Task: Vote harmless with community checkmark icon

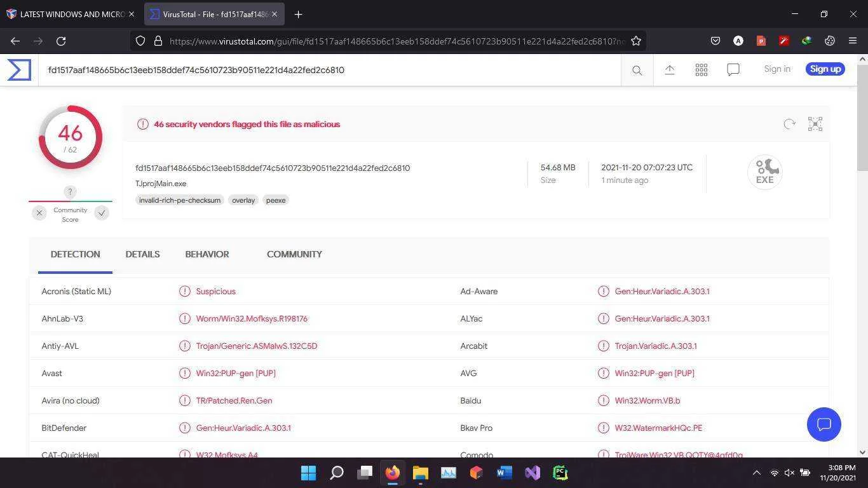Action: coord(102,213)
